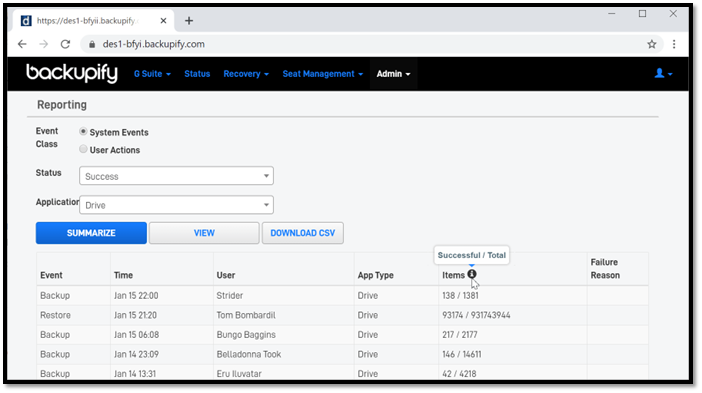This screenshot has height=393, width=702.
Task: Click the Restore event cell
Action: (55, 315)
